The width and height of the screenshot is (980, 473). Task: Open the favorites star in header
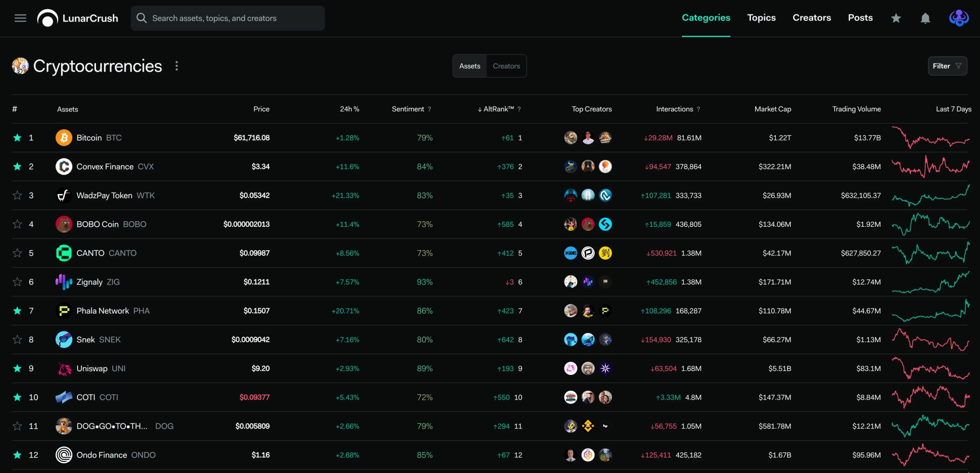coord(896,18)
